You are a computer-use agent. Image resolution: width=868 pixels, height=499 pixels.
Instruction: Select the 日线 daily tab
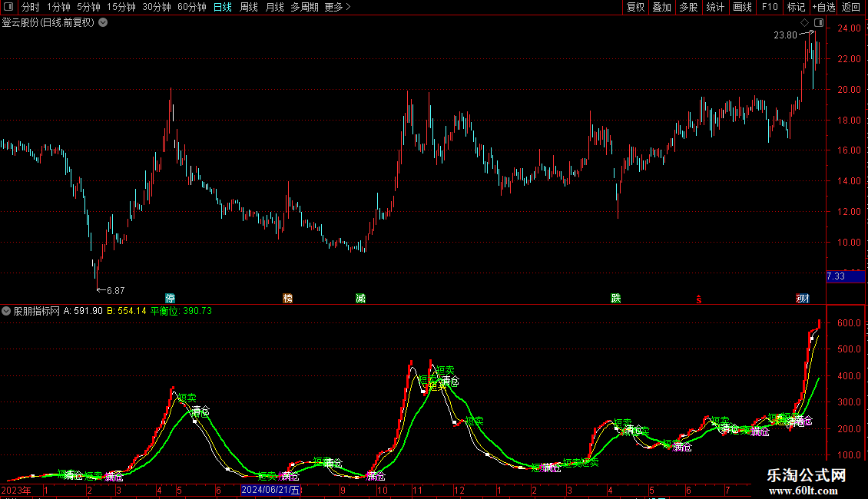tap(223, 7)
